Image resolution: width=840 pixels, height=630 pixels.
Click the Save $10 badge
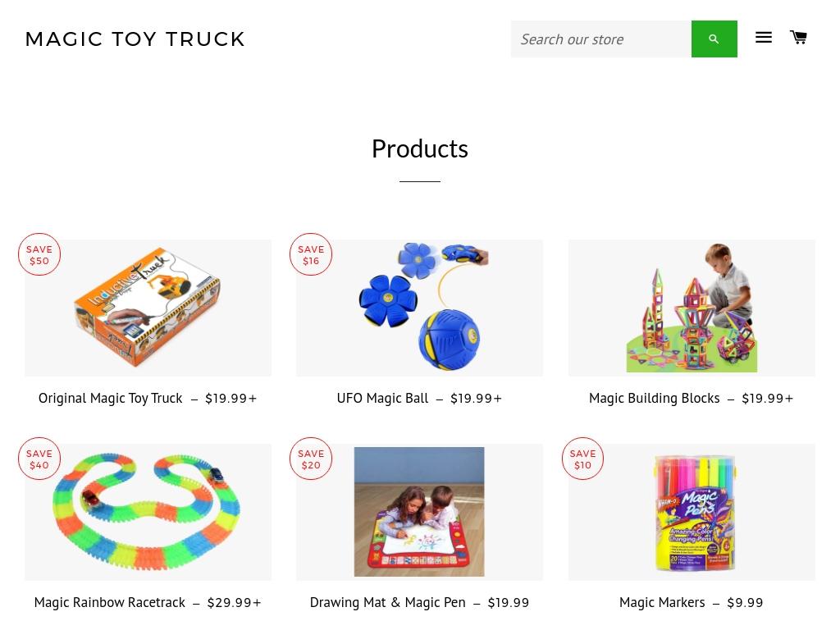(x=582, y=459)
